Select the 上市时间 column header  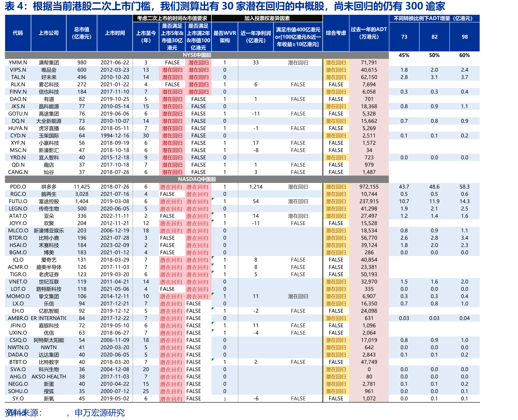coord(115,33)
